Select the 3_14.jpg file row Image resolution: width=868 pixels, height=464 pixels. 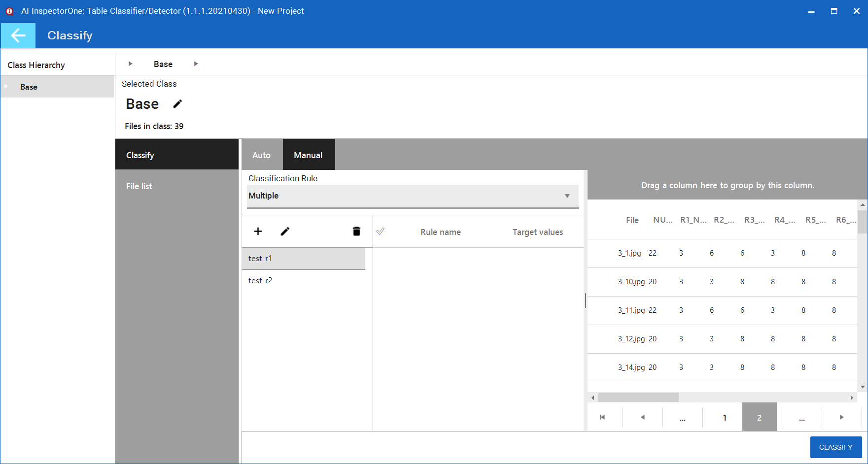pyautogui.click(x=722, y=367)
